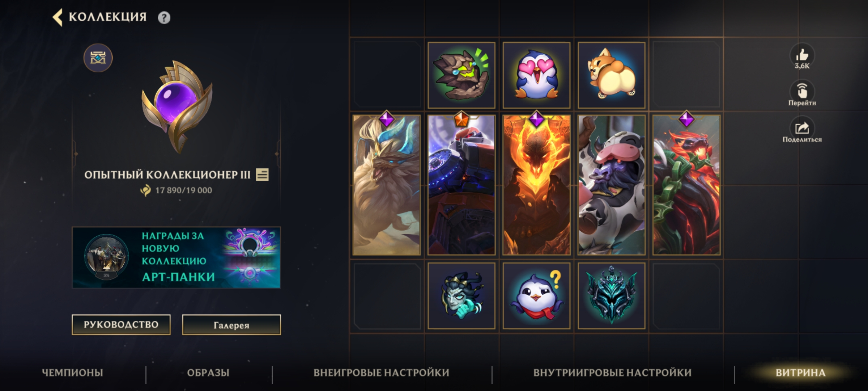
Task: Open the mailbox chest icon
Action: [98, 58]
